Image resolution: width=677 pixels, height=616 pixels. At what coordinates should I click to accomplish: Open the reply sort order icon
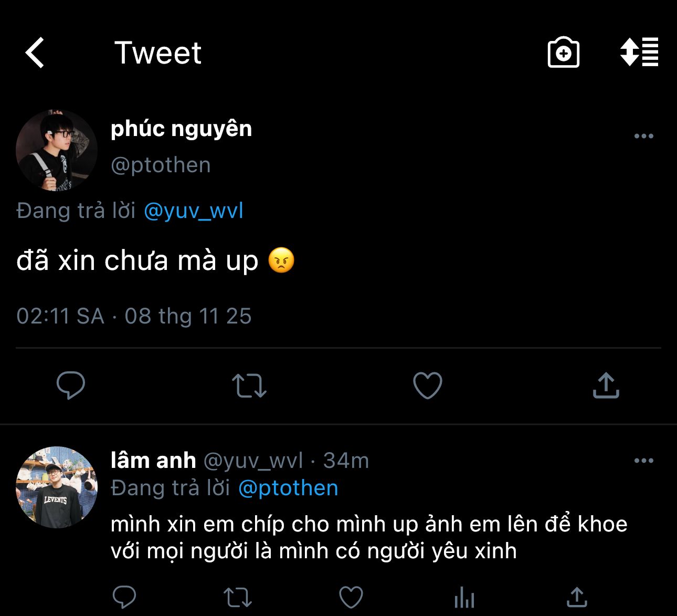point(639,52)
